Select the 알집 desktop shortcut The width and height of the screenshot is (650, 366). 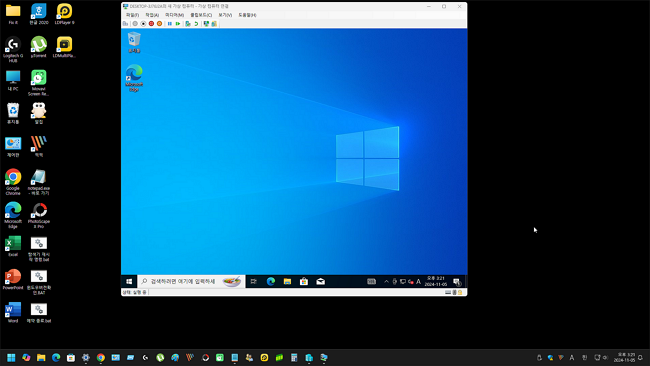pyautogui.click(x=39, y=114)
